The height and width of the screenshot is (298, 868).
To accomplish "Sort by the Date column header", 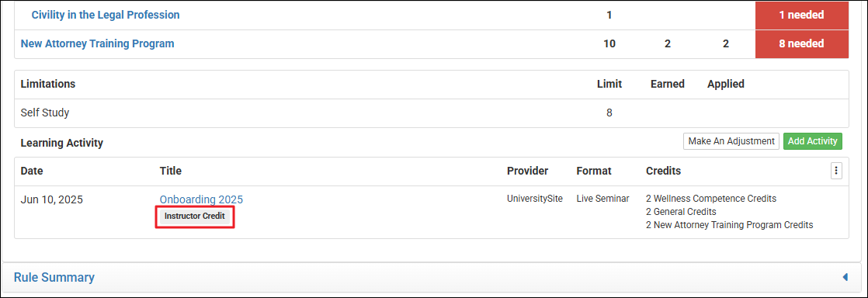I will click(32, 172).
